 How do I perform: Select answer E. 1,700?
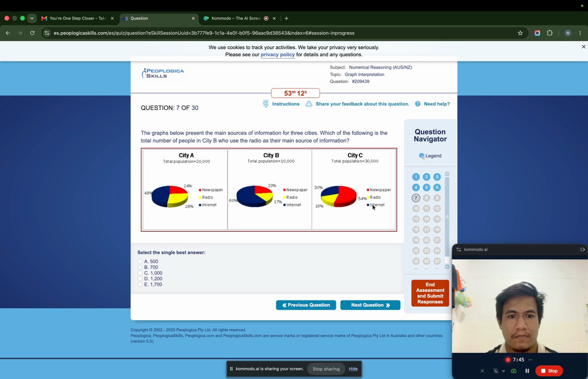[140, 284]
